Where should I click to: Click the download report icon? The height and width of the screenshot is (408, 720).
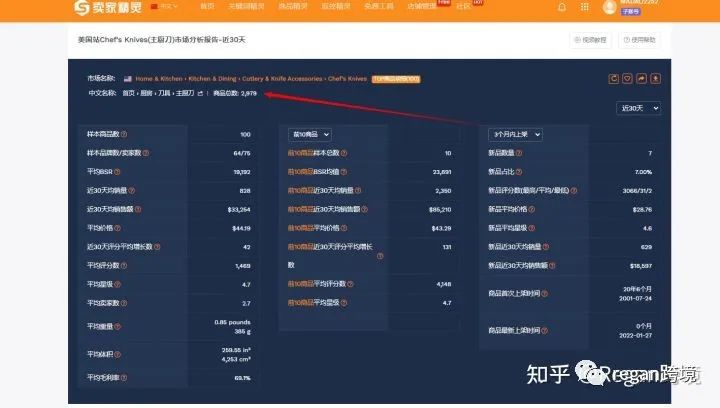pyautogui.click(x=655, y=79)
